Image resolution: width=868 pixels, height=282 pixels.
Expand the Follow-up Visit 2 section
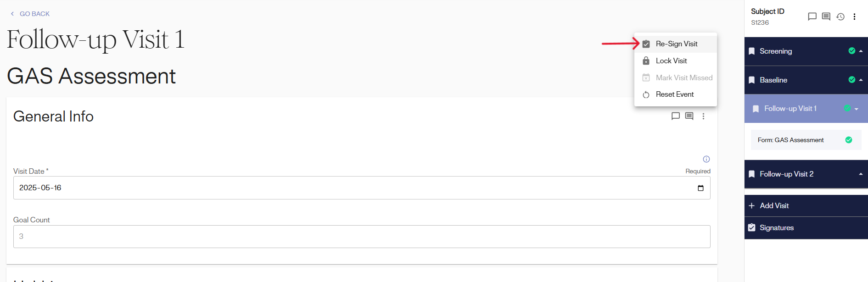[861, 174]
